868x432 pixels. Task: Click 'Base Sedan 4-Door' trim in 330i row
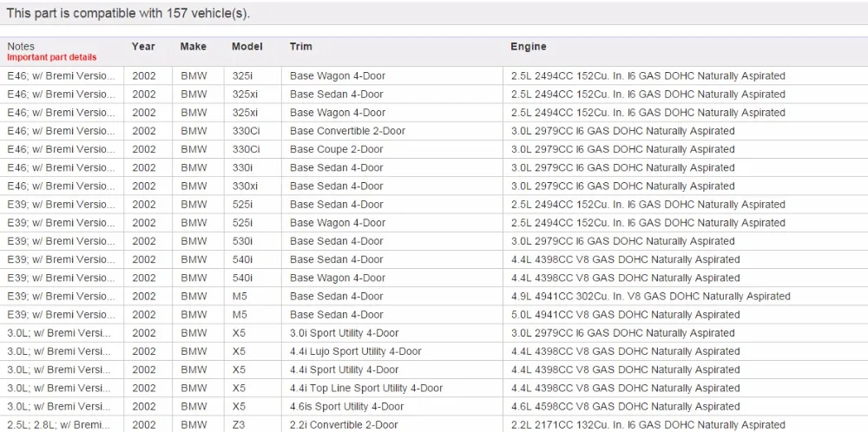337,167
